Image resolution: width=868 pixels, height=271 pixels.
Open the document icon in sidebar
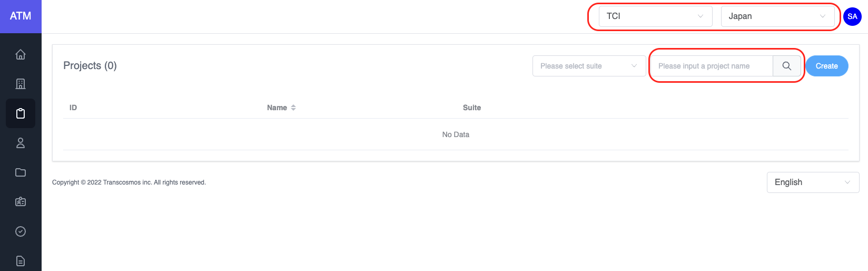point(21,261)
